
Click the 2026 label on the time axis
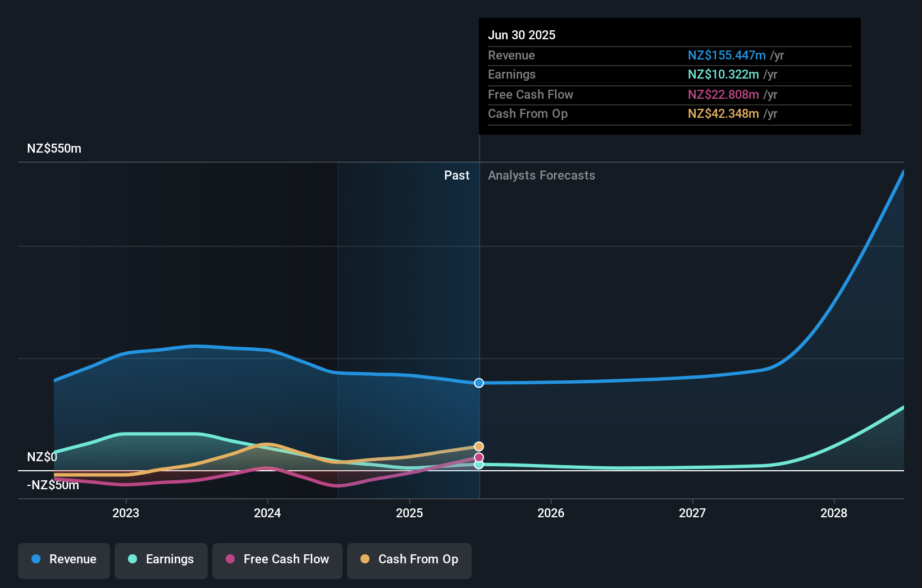[551, 513]
